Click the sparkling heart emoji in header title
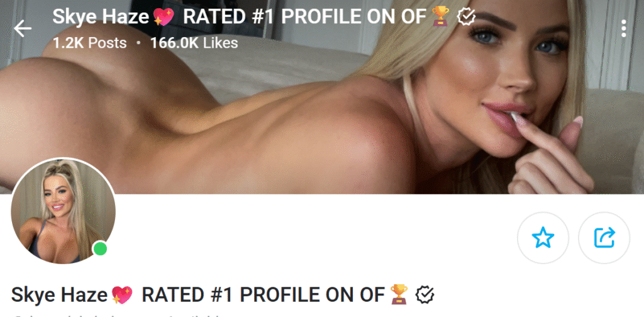Image resolution: width=644 pixels, height=317 pixels. pos(163,17)
